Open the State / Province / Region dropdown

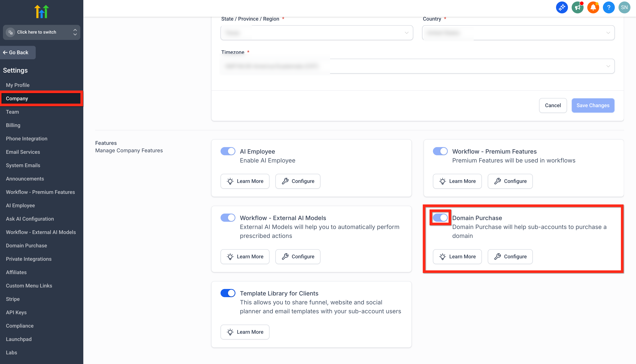[317, 33]
